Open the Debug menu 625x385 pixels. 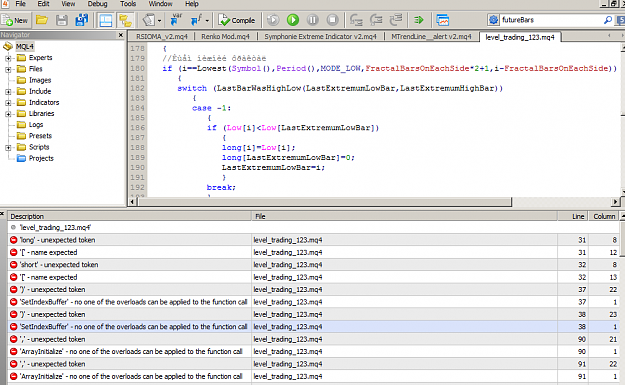[97, 4]
